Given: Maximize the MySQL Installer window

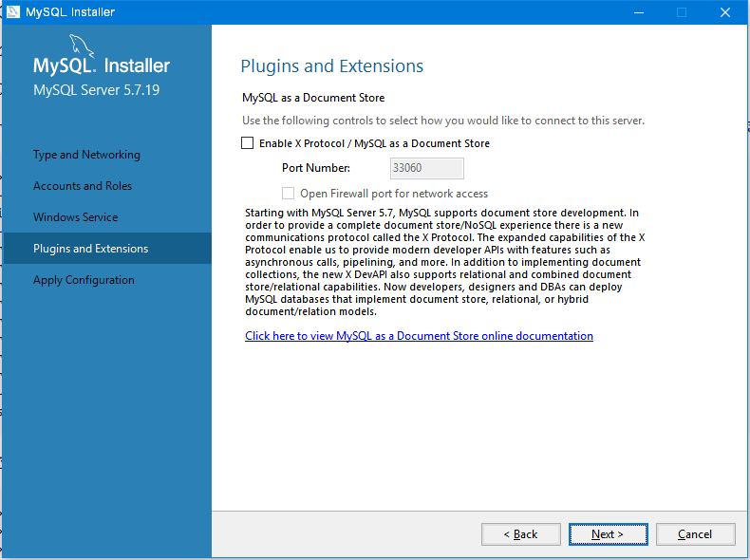Looking at the screenshot, I should click(x=682, y=12).
